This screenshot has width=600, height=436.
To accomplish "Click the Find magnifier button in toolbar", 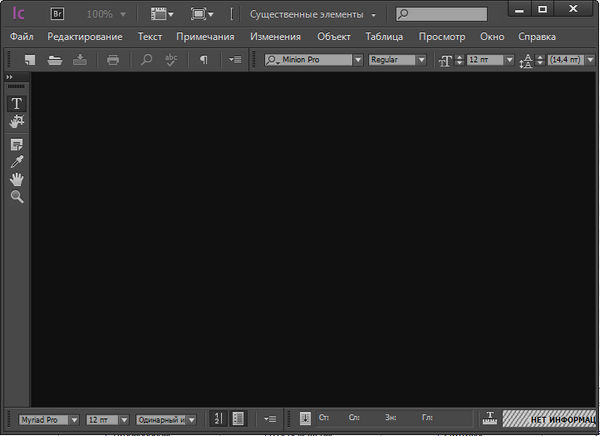I will pyautogui.click(x=146, y=60).
